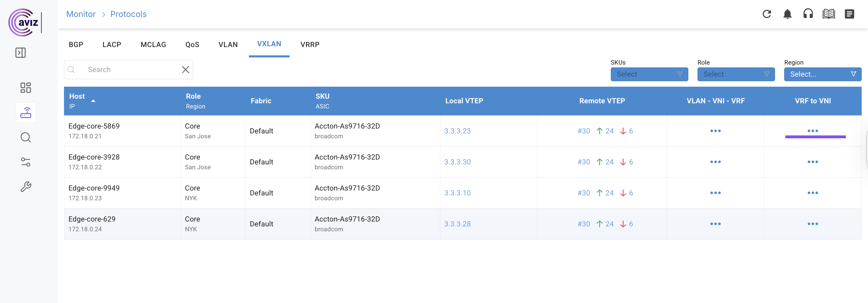This screenshot has height=303, width=868.
Task: Expand the Role filter dropdown
Action: 736,74
